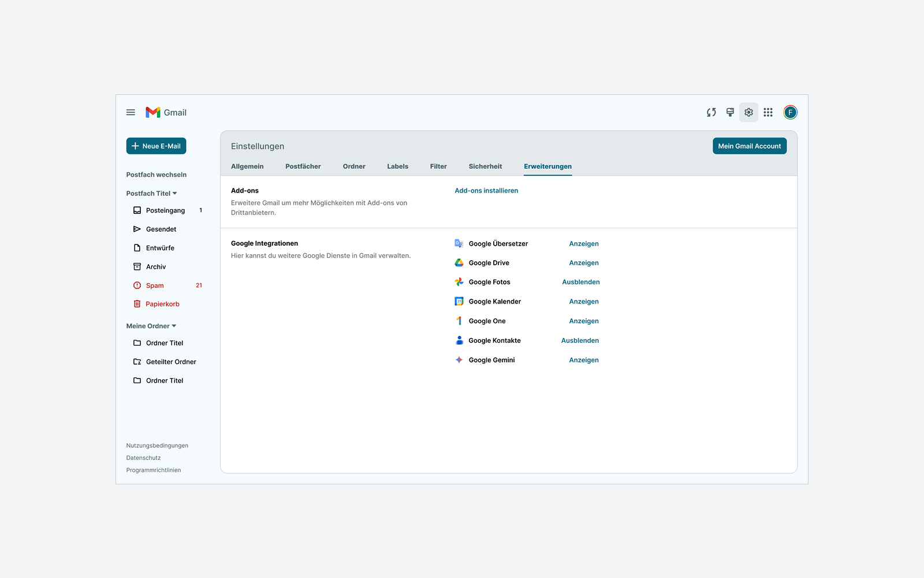
Task: Switch to the Sicherheit tab
Action: 485,166
